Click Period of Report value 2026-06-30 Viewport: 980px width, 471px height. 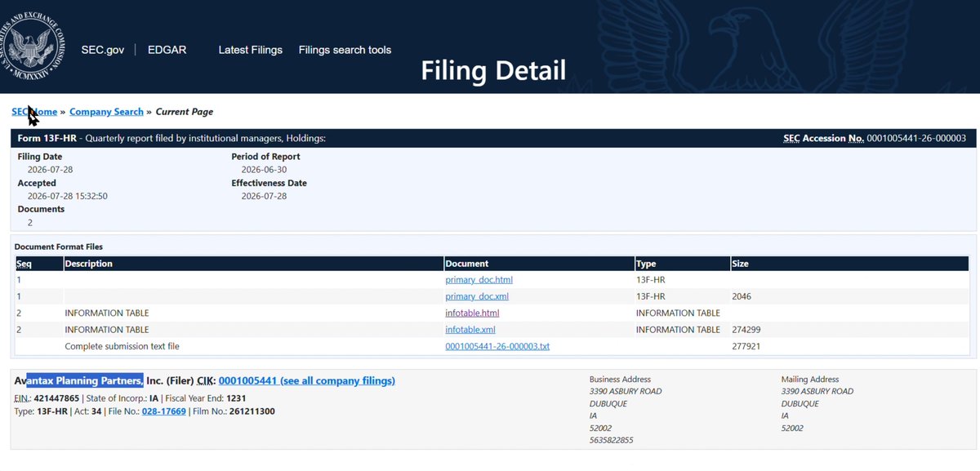coord(265,170)
